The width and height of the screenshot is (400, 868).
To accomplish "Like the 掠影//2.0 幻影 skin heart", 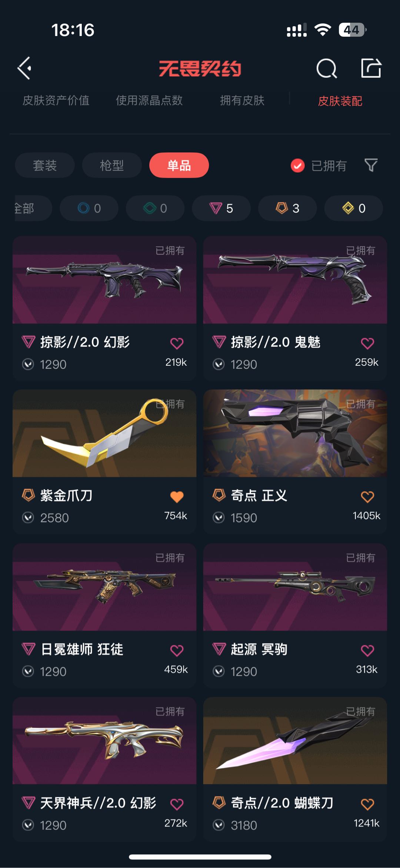I will click(x=177, y=343).
